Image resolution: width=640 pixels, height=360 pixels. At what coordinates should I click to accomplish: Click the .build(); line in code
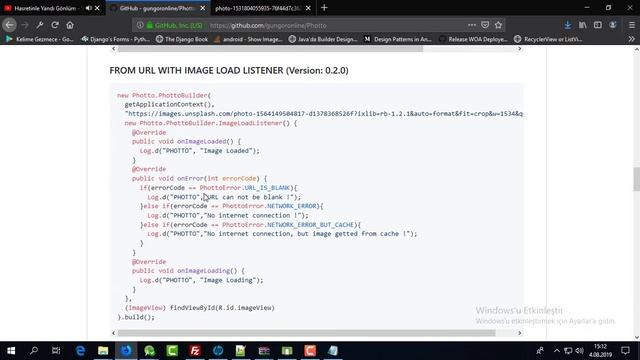pos(136,317)
